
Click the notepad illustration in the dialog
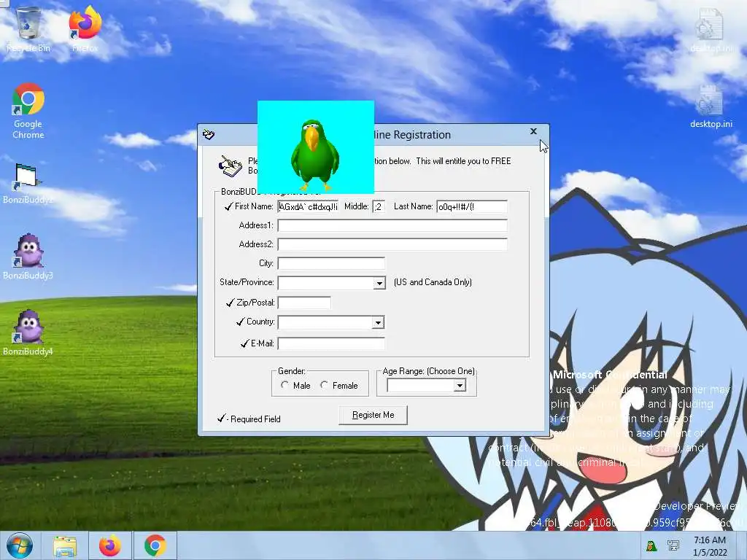click(x=231, y=166)
